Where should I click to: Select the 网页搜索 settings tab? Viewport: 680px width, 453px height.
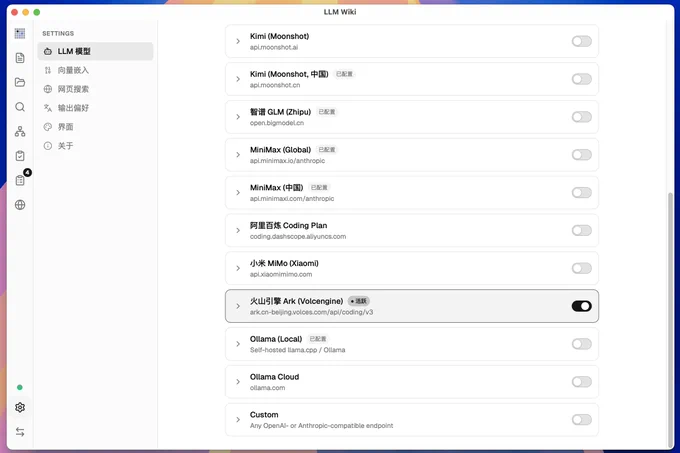tap(95, 89)
